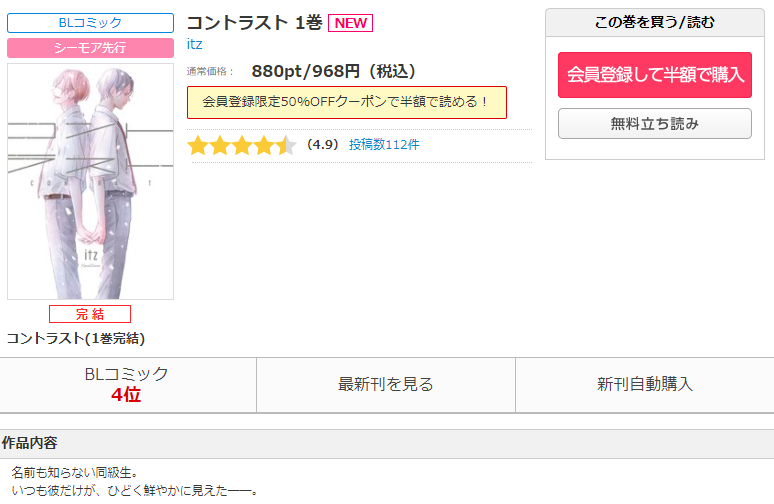
Task: Click the NEW badge beside the title
Action: [x=350, y=23]
